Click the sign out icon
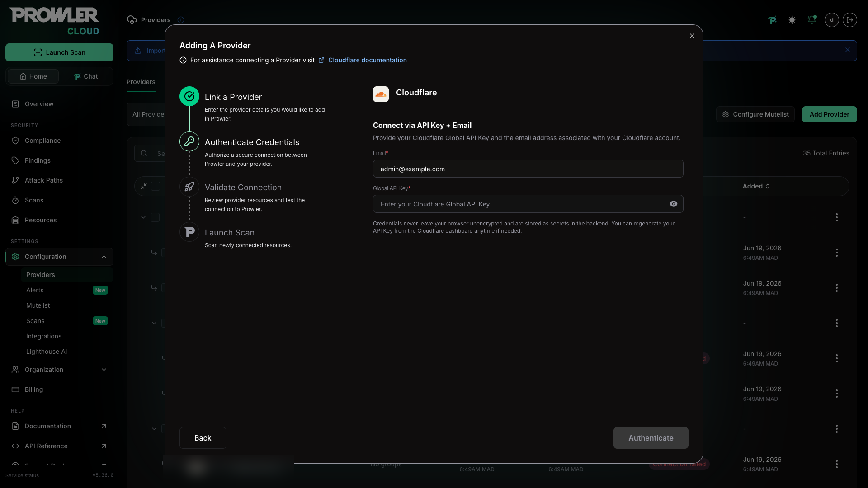This screenshot has height=488, width=868. pos(850,20)
